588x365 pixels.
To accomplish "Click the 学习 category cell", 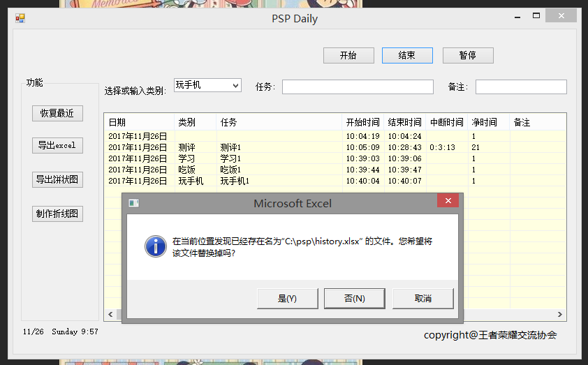I will (x=195, y=158).
